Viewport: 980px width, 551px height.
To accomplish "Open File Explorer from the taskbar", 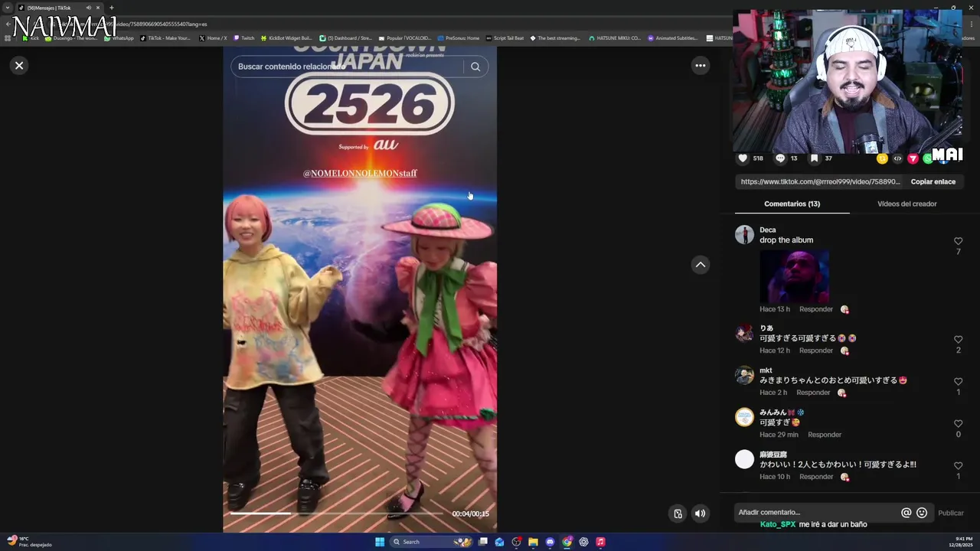I will click(x=533, y=542).
